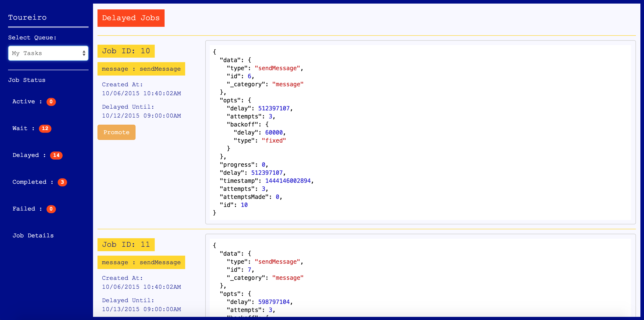Screen dimensions: 644x320
Task: Click the Failed count badge 0
Action: (51, 209)
